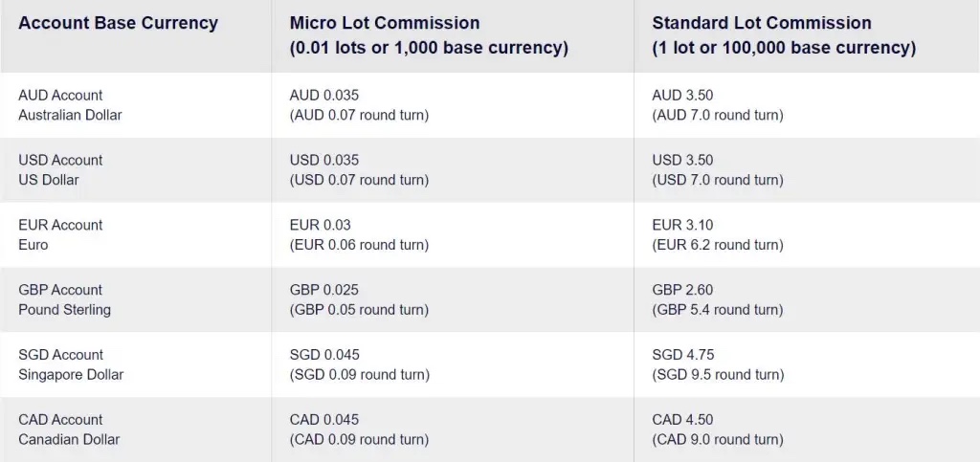The width and height of the screenshot is (980, 462).
Task: Select the AUD Account Australian Dollar cell
Action: click(x=70, y=105)
